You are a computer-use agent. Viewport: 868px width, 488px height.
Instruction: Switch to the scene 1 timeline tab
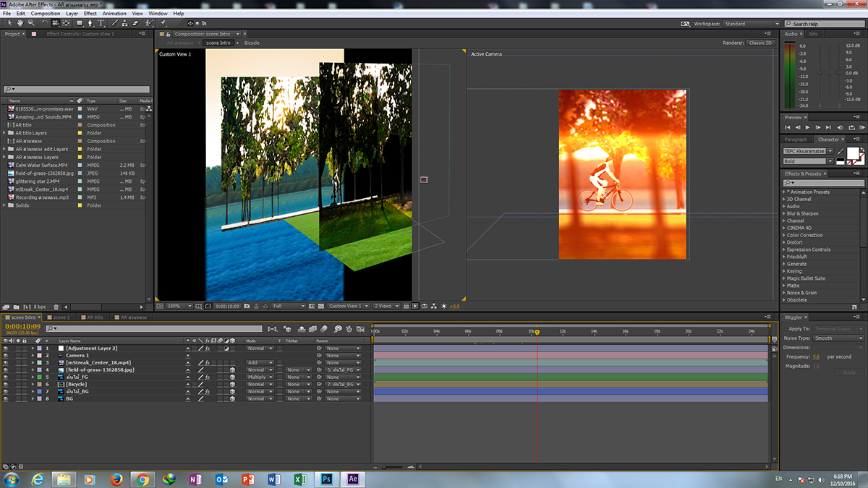[x=61, y=317]
